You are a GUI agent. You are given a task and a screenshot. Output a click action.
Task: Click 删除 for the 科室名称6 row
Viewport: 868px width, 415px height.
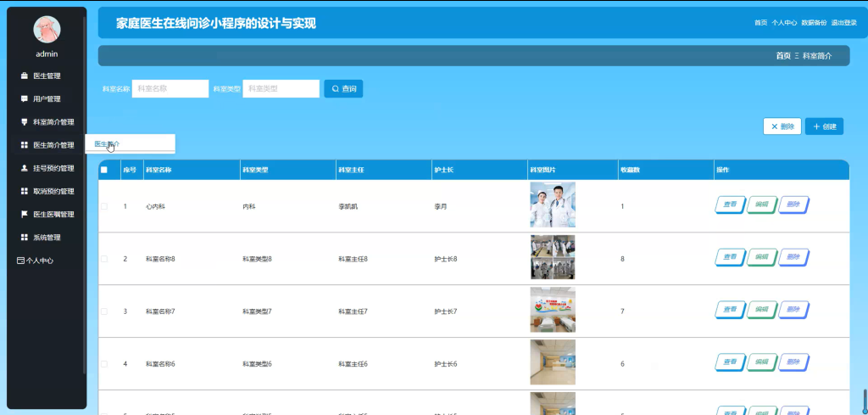[x=793, y=362]
